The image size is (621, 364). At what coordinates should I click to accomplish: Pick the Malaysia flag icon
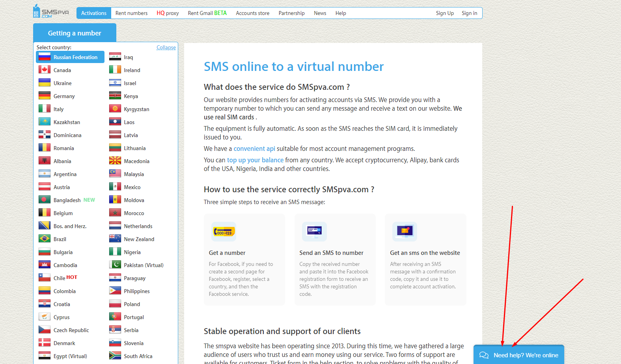(x=115, y=174)
